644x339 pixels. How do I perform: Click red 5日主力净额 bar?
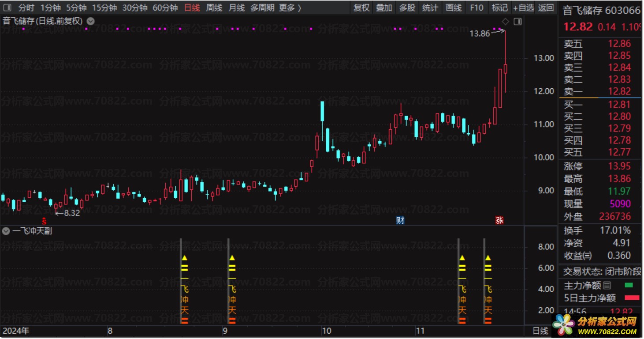(631, 298)
